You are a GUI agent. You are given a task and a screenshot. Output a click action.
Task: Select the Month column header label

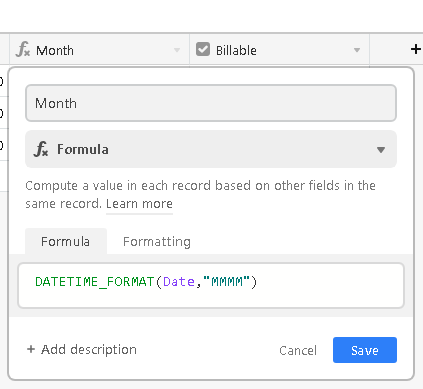tap(55, 50)
